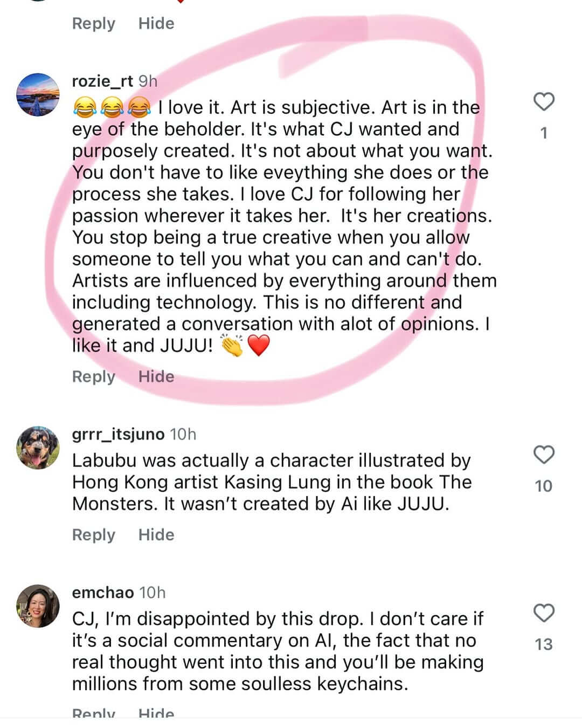This screenshot has height=728, width=582.
Task: Open grrr_itsjuno's dog profile picture
Action: 38,448
